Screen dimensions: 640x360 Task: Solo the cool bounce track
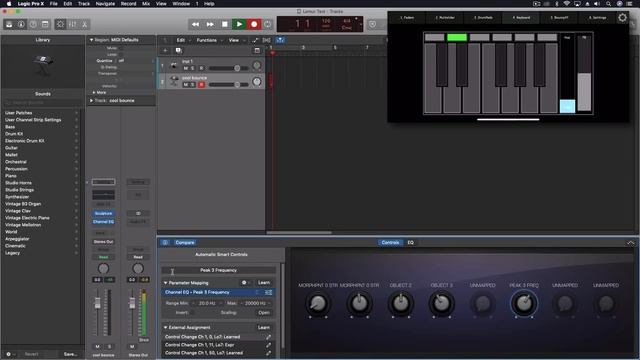(193, 84)
